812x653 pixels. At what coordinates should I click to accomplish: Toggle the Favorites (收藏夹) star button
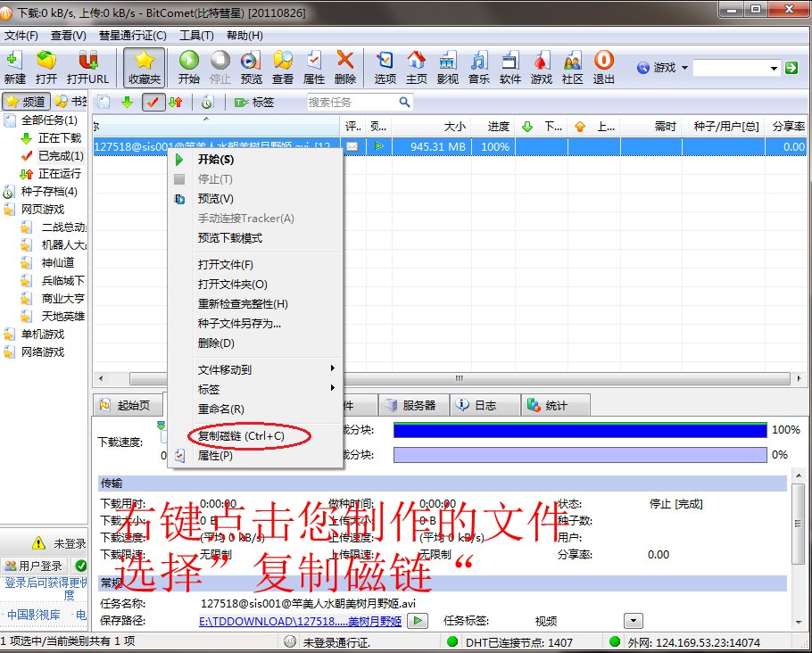(x=145, y=67)
